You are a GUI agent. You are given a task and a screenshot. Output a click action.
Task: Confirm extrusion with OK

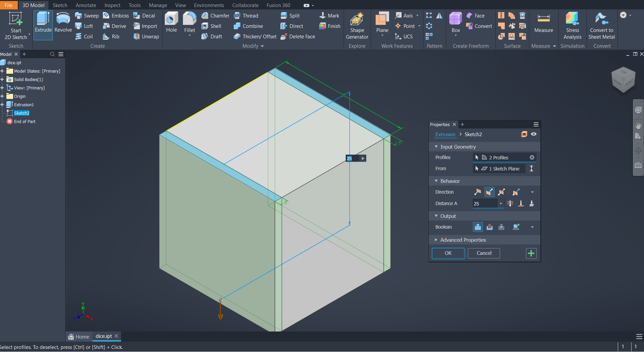coord(448,253)
